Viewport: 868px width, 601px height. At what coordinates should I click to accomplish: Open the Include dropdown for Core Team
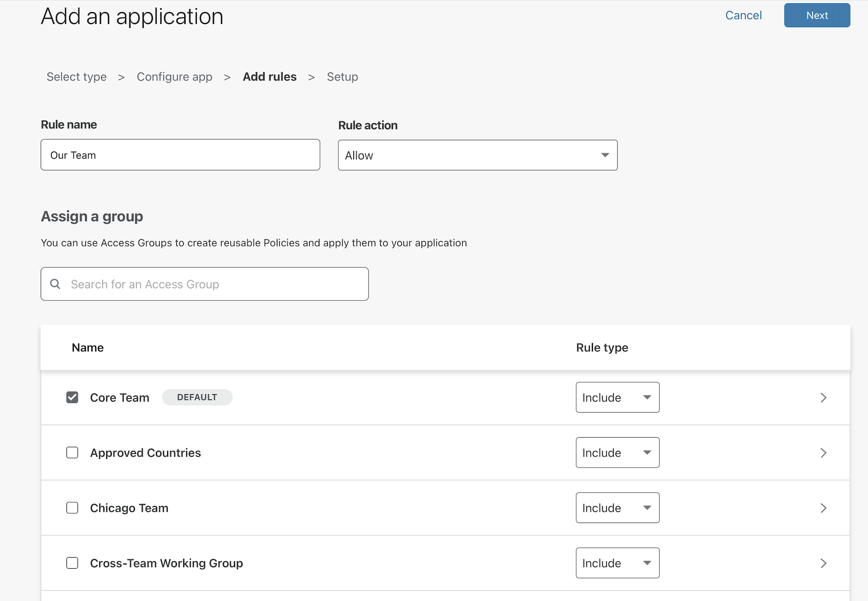point(617,397)
